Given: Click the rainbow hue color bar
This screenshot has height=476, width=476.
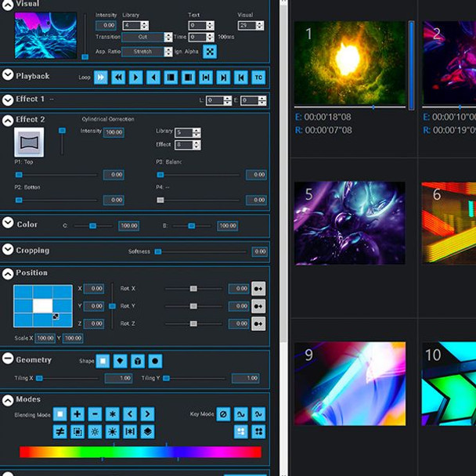Looking at the screenshot, I should [x=140, y=452].
